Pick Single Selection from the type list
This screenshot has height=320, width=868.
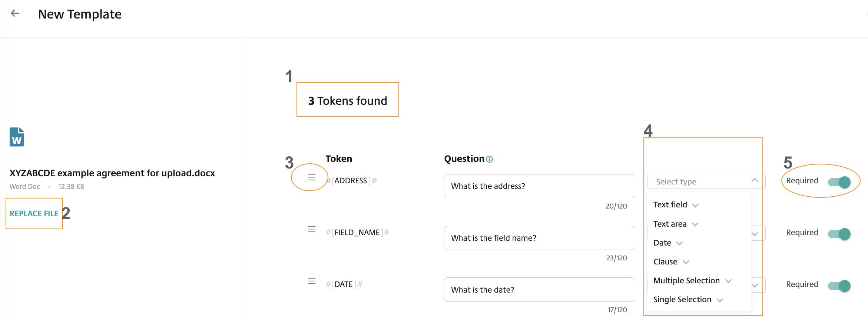coord(682,300)
